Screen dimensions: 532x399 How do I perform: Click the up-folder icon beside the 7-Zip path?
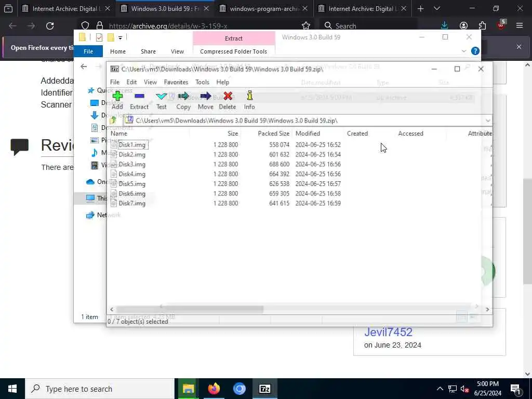pos(113,120)
